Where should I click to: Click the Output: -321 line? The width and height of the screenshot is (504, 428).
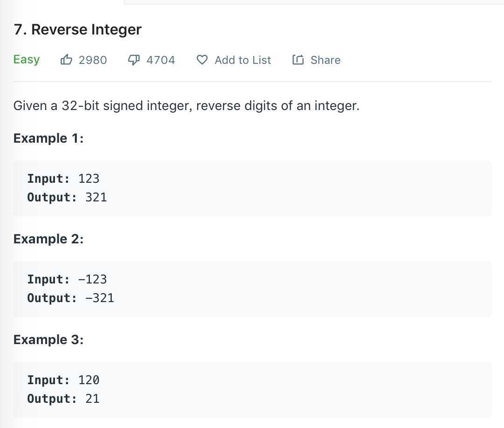tap(71, 298)
